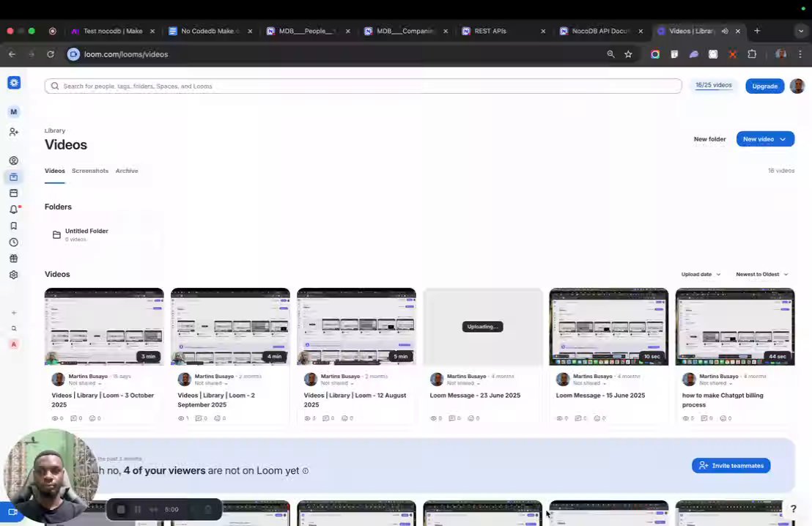Expand 'Not shared' on ChatGPT billing video
This screenshot has width=812, height=526.
tap(716, 384)
